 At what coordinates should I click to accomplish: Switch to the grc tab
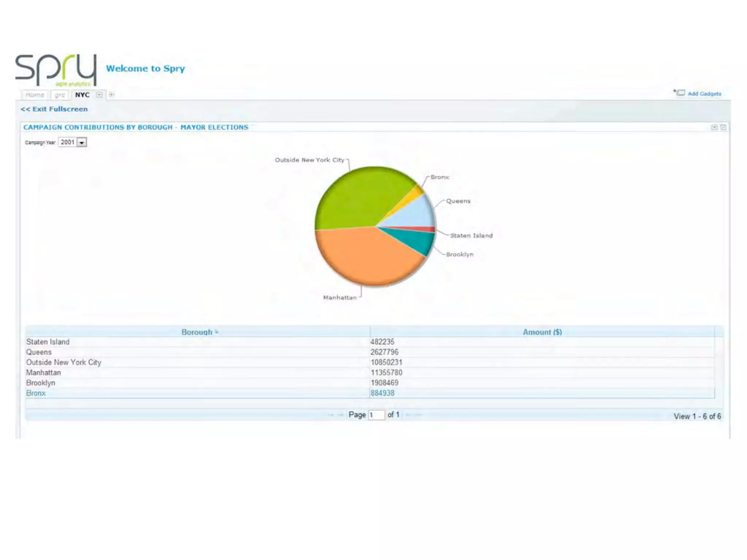pos(60,95)
